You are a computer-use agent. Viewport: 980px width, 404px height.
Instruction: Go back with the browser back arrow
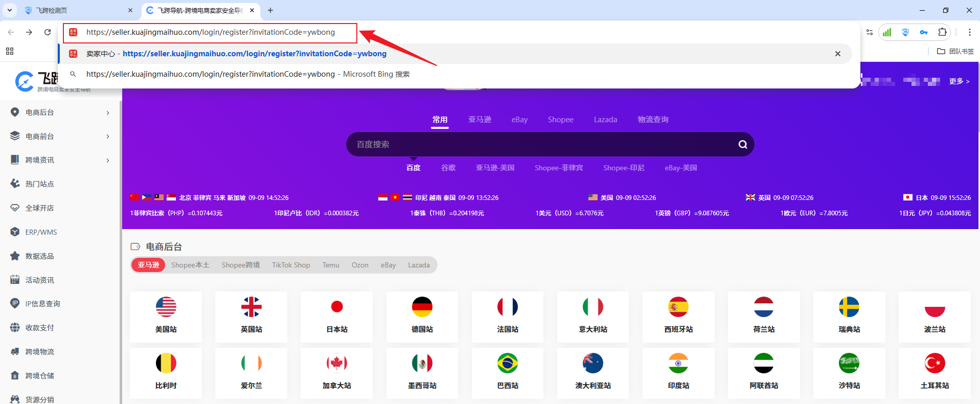click(x=11, y=32)
